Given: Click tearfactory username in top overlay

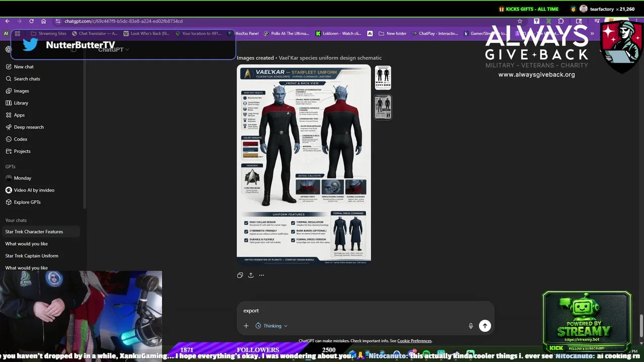Looking at the screenshot, I should (x=603, y=9).
